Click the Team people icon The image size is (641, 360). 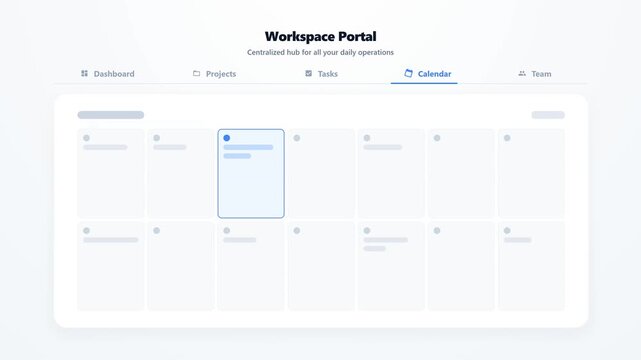coord(522,74)
